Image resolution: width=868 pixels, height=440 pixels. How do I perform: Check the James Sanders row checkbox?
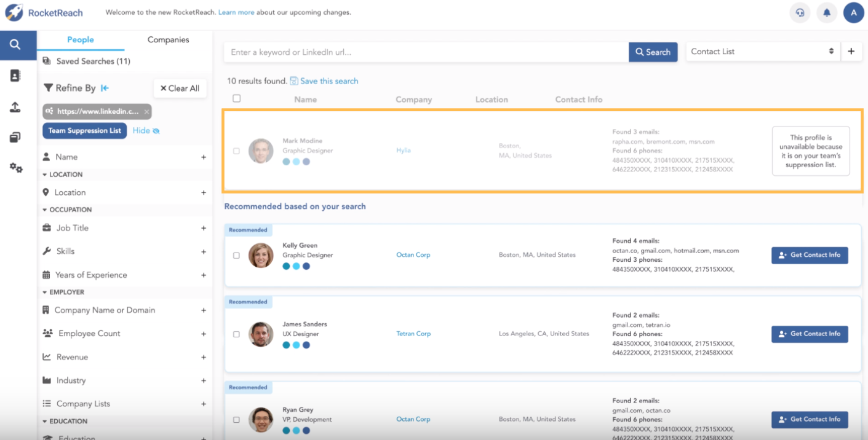tap(236, 334)
